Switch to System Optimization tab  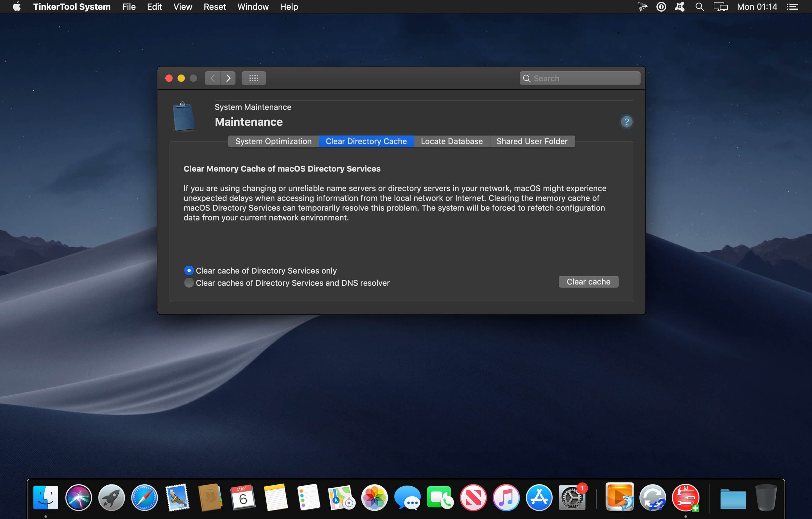tap(273, 141)
